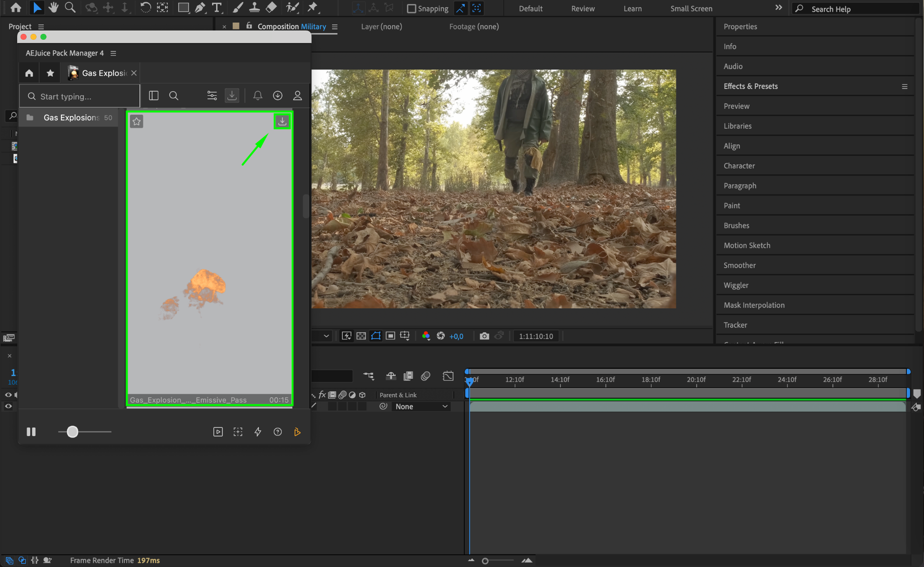Open the AEJuice account profile icon
Image resolution: width=924 pixels, height=567 pixels.
(x=297, y=96)
